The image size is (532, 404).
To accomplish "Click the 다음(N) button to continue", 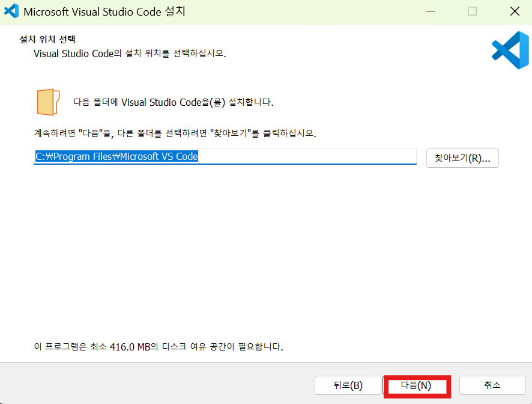I will tap(417, 385).
